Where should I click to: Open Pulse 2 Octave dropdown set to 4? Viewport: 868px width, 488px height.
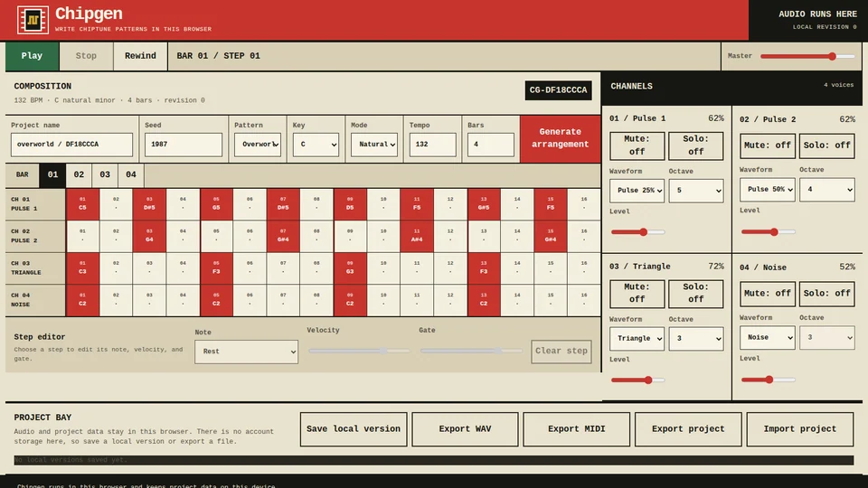click(x=827, y=189)
